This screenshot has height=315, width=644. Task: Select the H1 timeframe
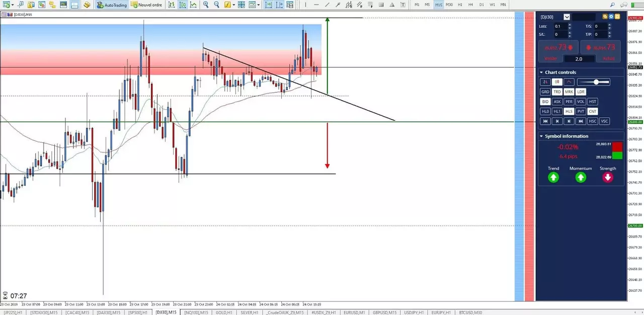460,5
